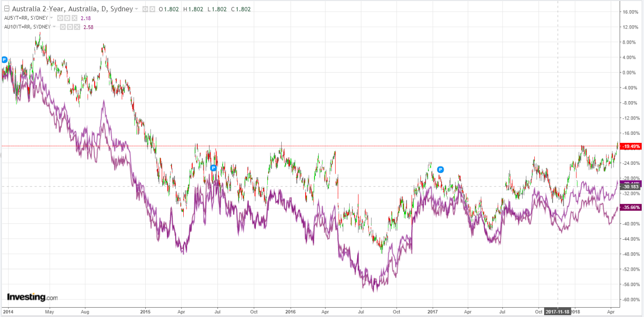Collapse the Australia 2-Year legend box
The image size is (644, 317).
pyautogui.click(x=7, y=9)
